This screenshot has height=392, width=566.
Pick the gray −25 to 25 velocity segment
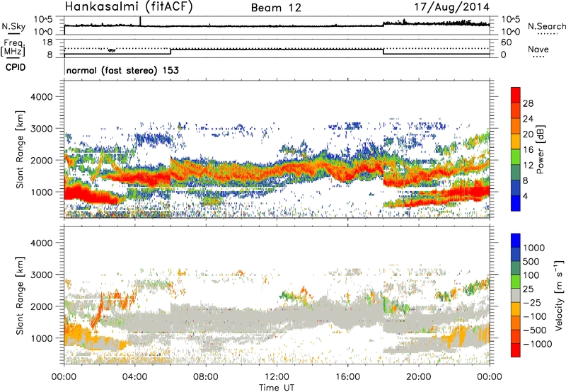tap(516, 295)
